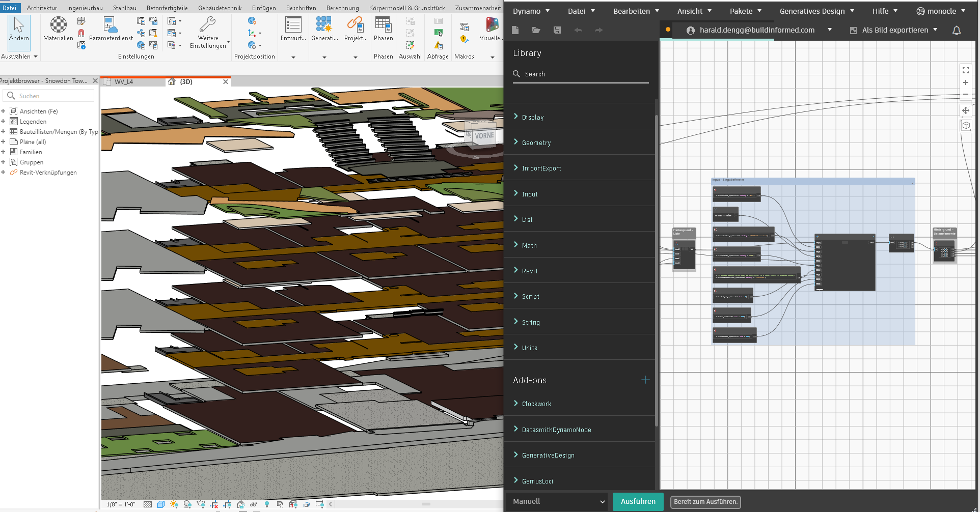Click the horizontal scrollbar below 3D view
This screenshot has width=980, height=512.
pos(426,504)
